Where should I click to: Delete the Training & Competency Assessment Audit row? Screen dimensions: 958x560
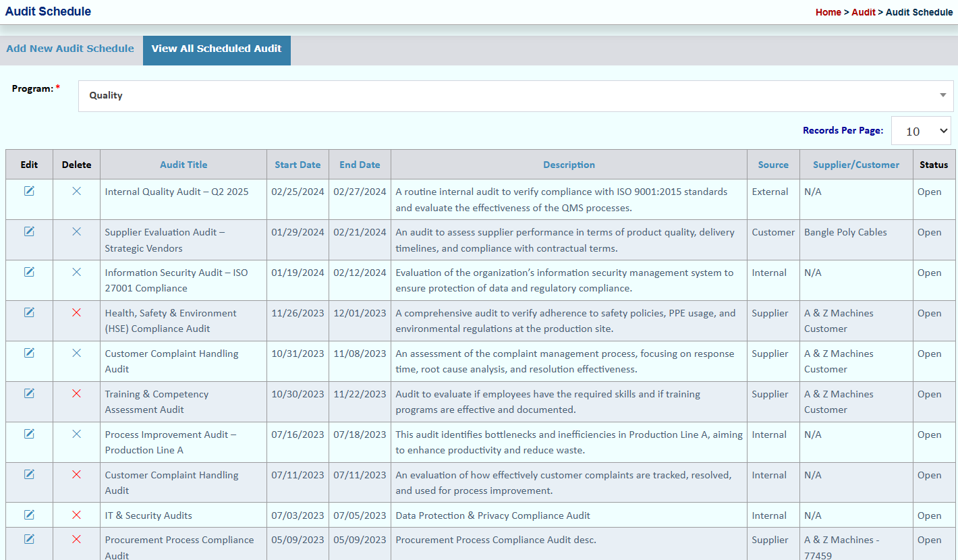tap(76, 393)
